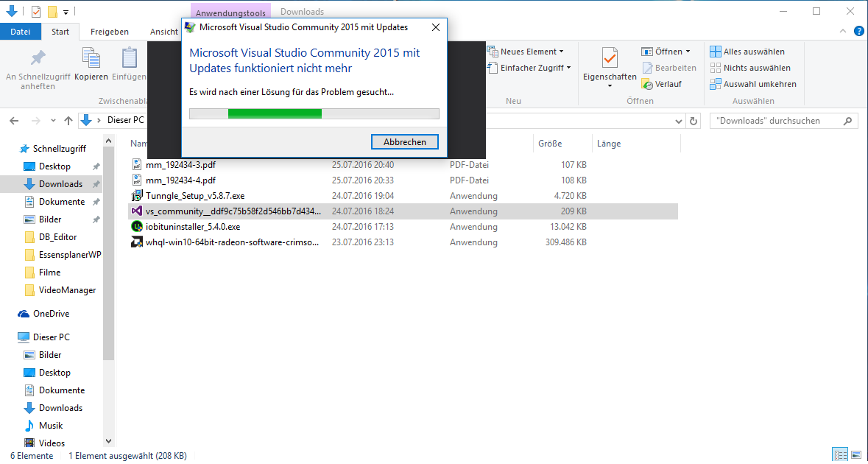Open the Anwendungstools tab
The image size is (868, 464).
(230, 13)
